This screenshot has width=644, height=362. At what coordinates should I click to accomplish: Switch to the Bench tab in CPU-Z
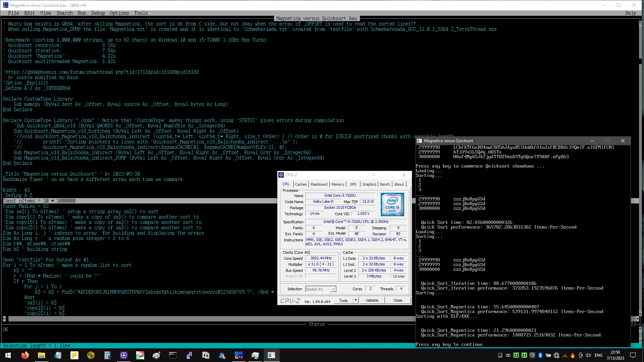[385, 184]
